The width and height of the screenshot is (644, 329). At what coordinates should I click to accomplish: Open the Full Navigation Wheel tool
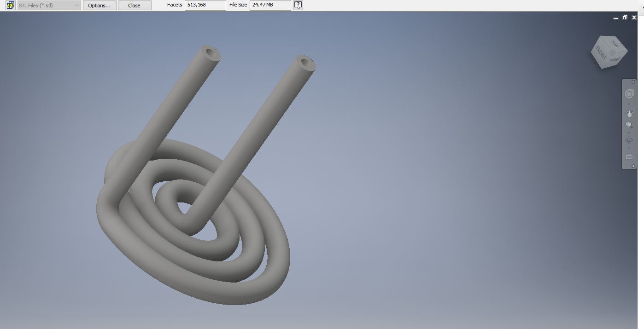point(629,94)
